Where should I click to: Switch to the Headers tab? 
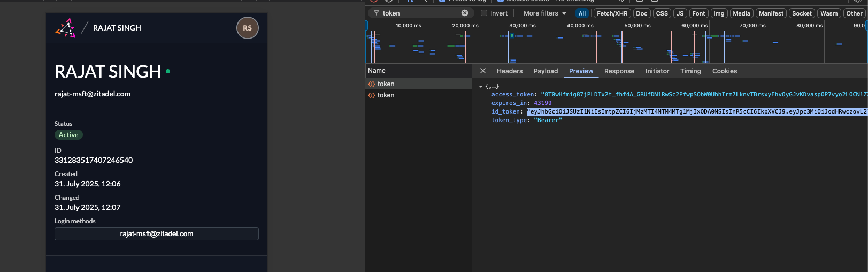click(510, 71)
